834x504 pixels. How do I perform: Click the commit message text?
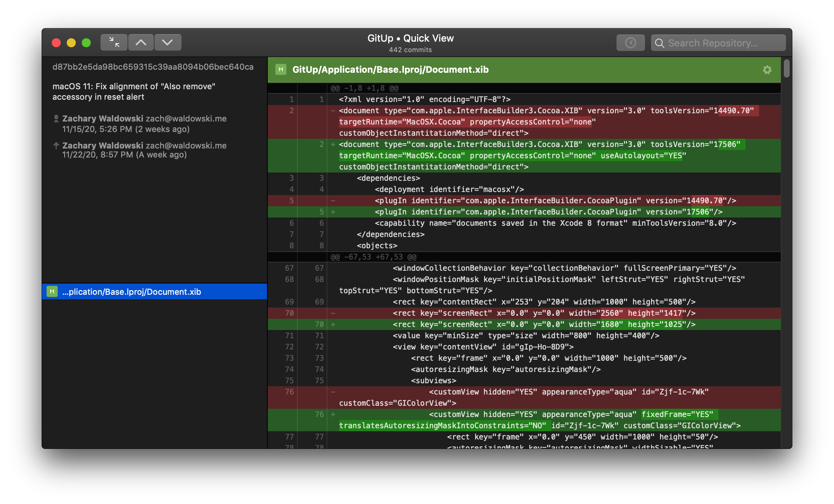133,91
